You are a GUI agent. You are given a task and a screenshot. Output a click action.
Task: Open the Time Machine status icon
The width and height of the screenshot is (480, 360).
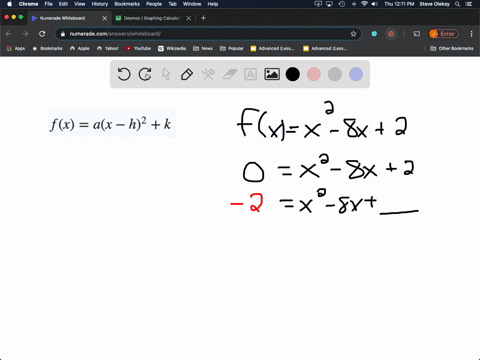point(342,4)
